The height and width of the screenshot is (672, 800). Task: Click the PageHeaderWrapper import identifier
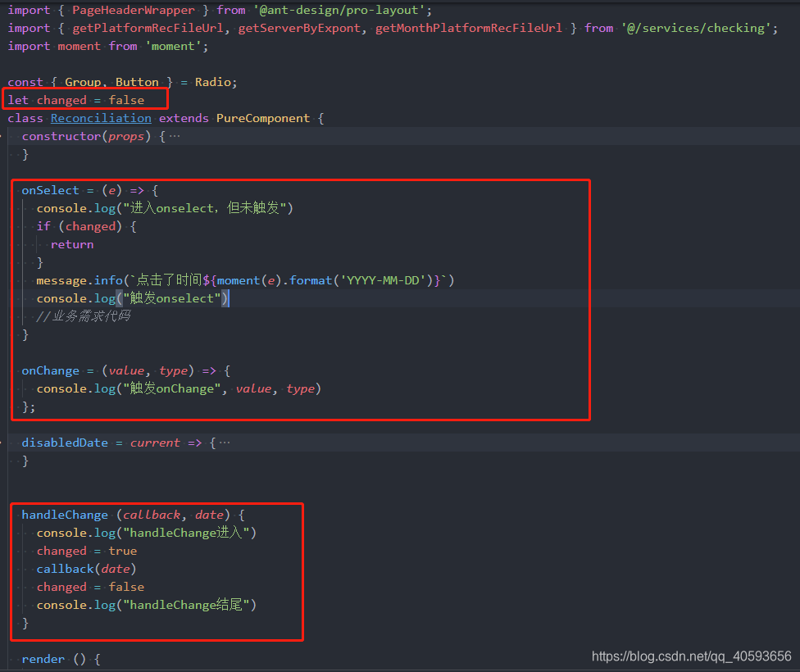coord(134,10)
